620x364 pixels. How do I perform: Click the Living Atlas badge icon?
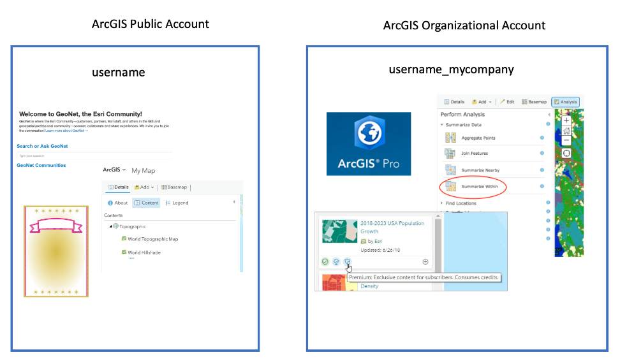pyautogui.click(x=336, y=261)
